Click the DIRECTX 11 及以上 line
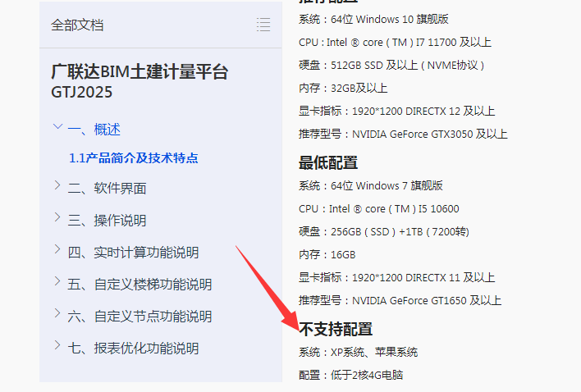 point(397,278)
